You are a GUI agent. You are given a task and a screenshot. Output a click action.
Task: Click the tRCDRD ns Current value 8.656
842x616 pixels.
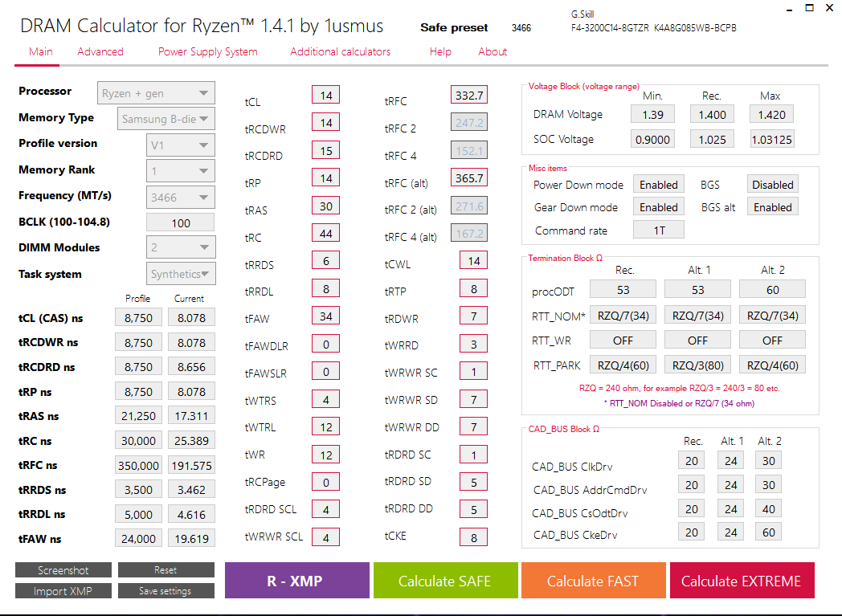pyautogui.click(x=191, y=366)
